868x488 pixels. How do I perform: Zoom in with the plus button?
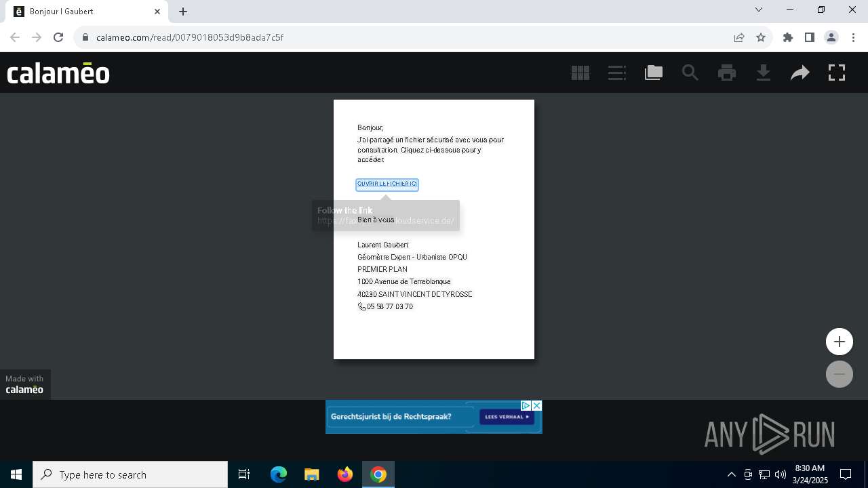pyautogui.click(x=840, y=342)
